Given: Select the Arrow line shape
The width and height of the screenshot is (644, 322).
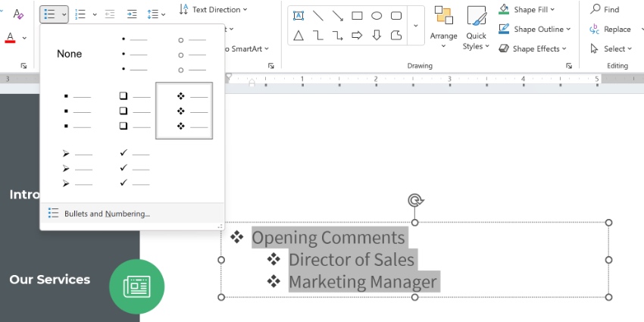Looking at the screenshot, I should tap(338, 16).
